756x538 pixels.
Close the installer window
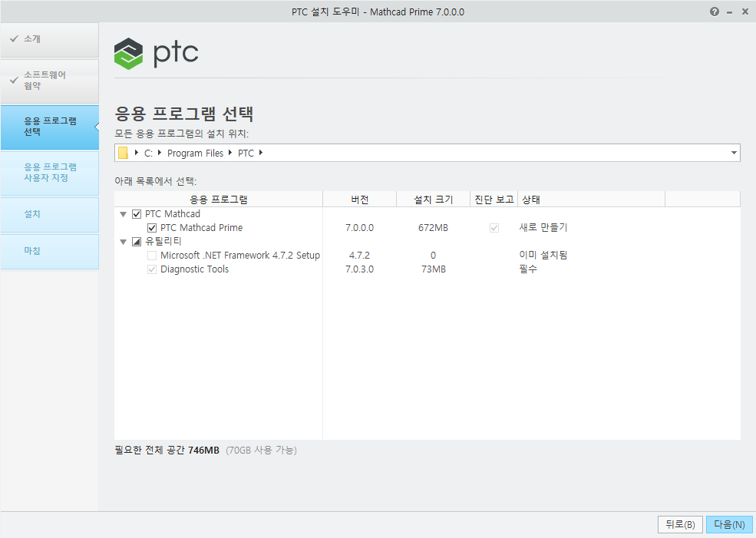pyautogui.click(x=745, y=12)
